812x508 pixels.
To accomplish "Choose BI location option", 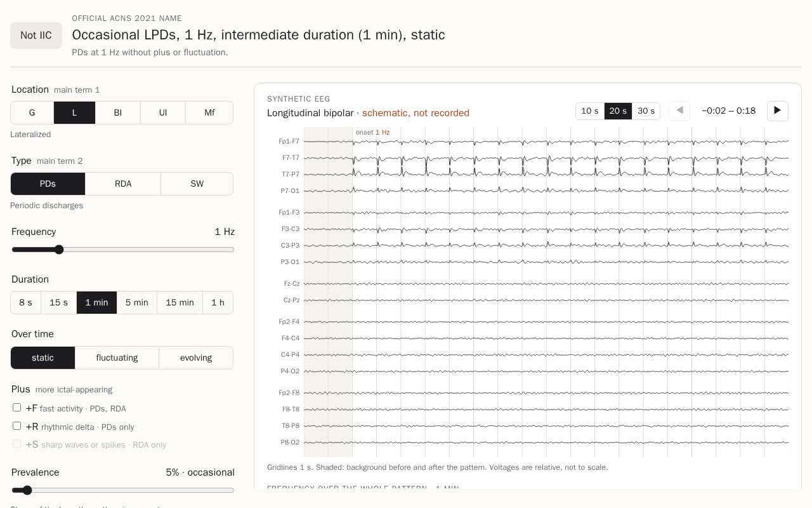I will (x=118, y=112).
